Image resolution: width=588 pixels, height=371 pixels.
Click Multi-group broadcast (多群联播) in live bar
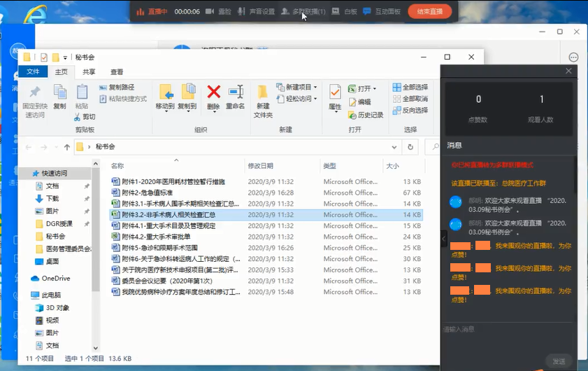click(303, 12)
